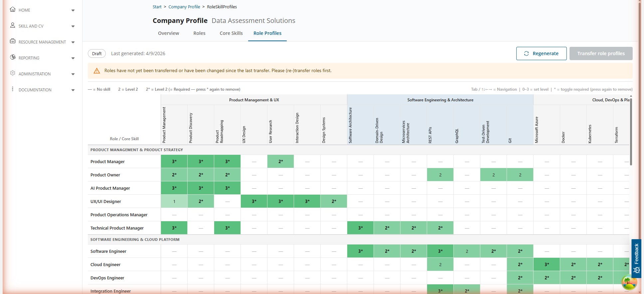The width and height of the screenshot is (644, 294).
Task: Select Cloud Engineer's Microsoft Azure cell 3*
Action: [547, 264]
